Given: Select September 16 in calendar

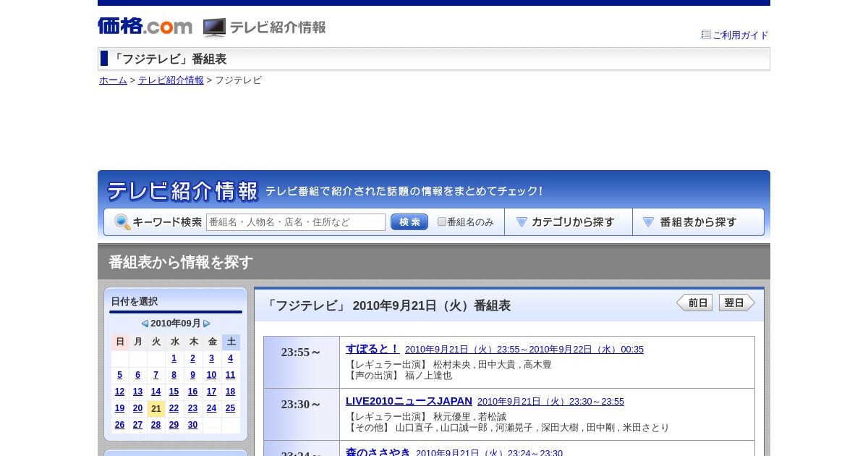Looking at the screenshot, I should click(193, 392).
